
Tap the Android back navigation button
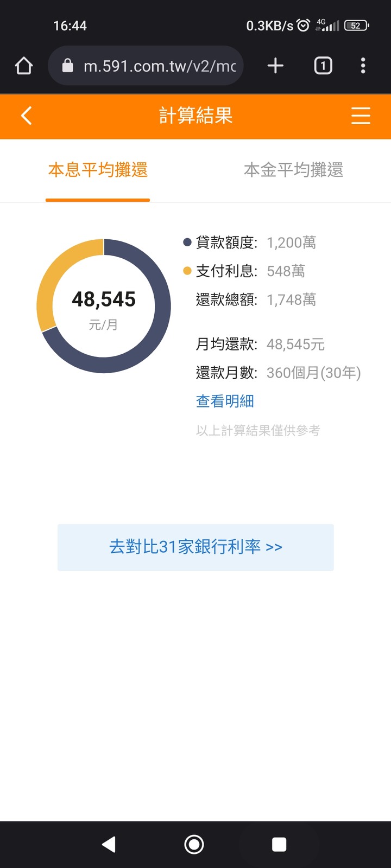(x=109, y=844)
